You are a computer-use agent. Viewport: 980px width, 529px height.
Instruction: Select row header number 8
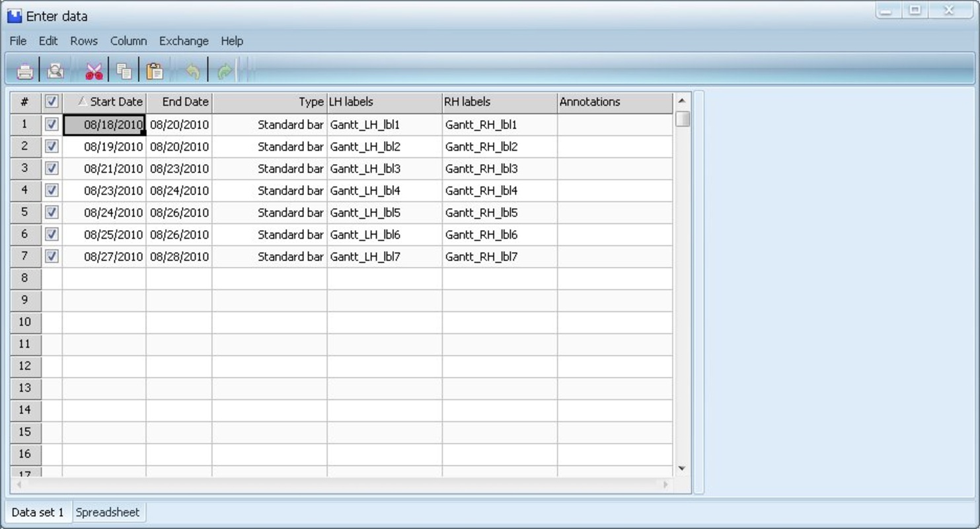pos(25,278)
